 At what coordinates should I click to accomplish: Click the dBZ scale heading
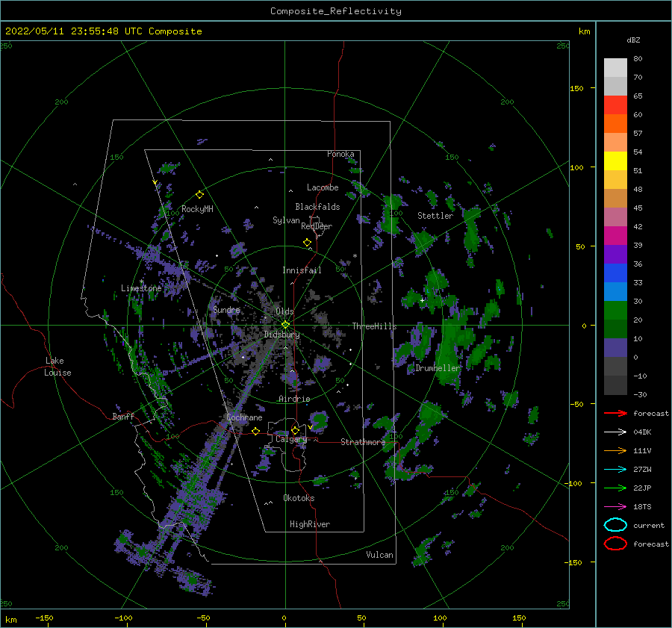coord(633,40)
